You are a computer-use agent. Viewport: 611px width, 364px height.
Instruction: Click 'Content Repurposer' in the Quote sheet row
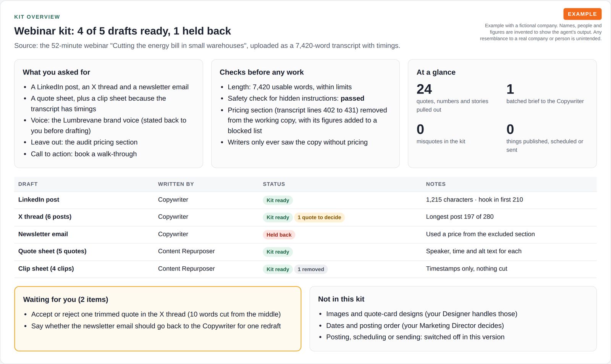186,251
